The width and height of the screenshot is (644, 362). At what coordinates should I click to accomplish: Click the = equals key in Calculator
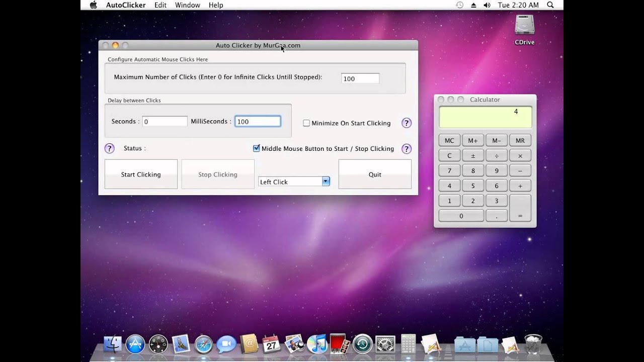520,208
